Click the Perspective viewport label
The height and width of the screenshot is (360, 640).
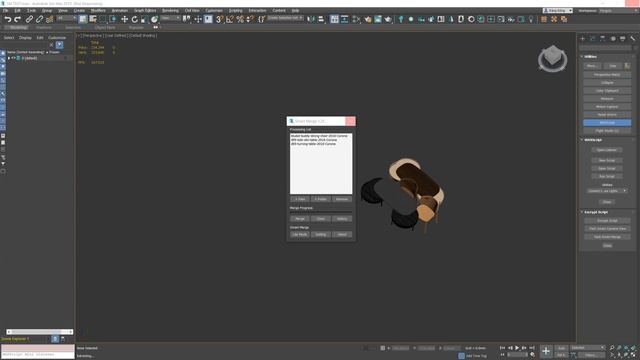pos(93,36)
